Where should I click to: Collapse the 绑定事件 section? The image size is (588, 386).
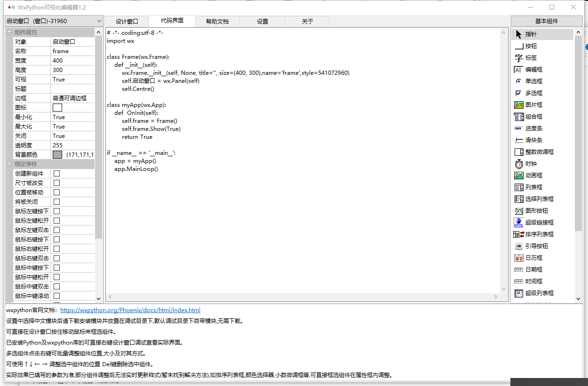9,164
